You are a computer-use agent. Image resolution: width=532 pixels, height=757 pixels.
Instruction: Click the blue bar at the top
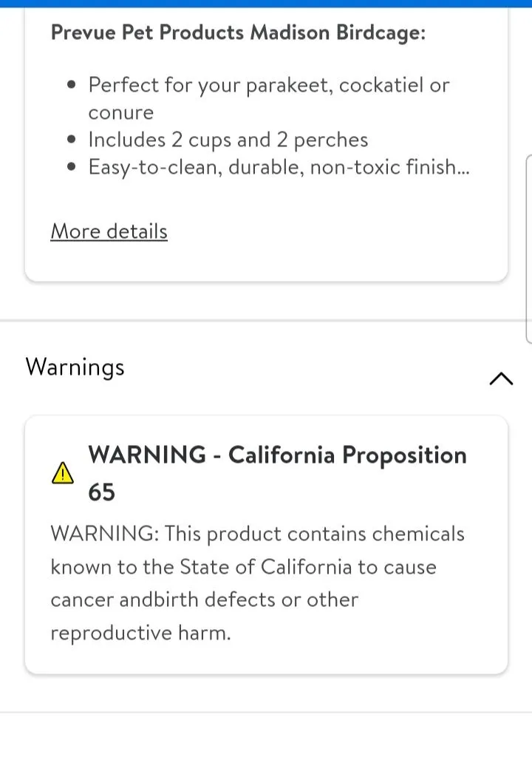[266, 4]
